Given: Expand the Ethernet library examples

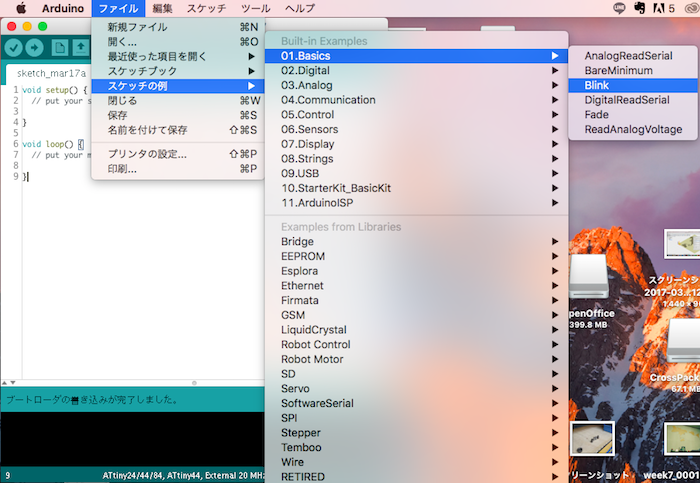Looking at the screenshot, I should [417, 286].
